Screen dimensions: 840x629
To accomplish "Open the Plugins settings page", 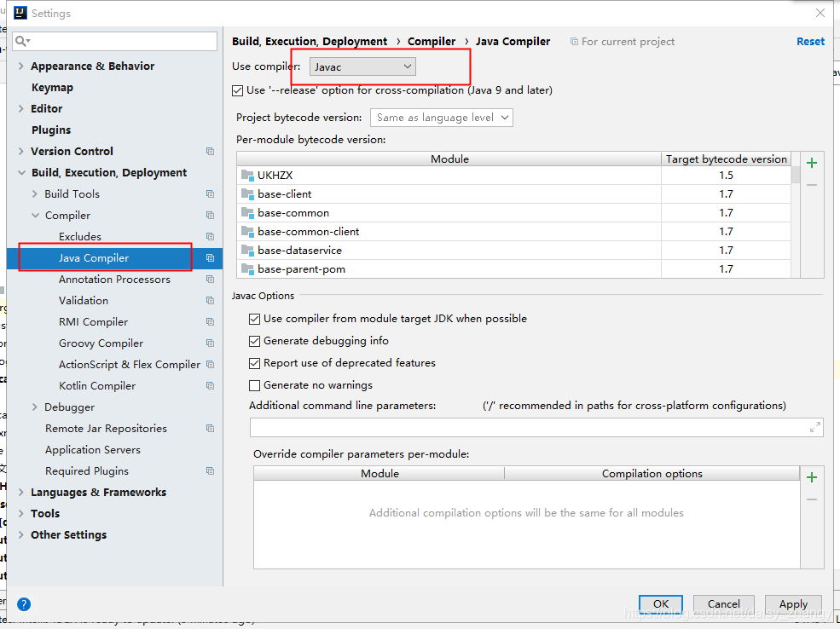I will [51, 130].
